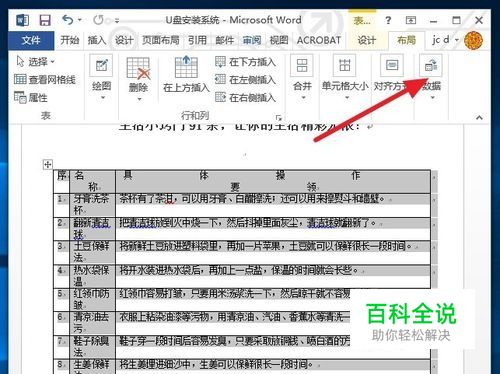Switch to the 审阅 (Review) tab

tap(252, 40)
